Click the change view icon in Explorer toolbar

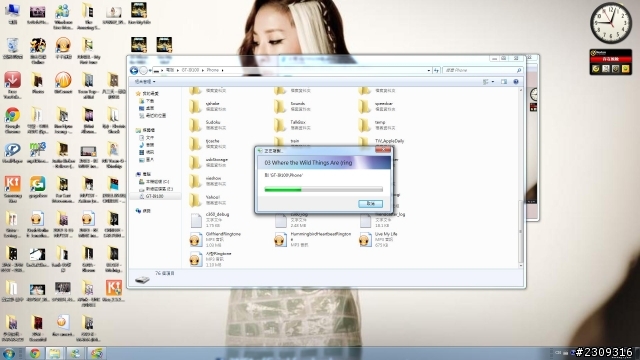point(486,82)
